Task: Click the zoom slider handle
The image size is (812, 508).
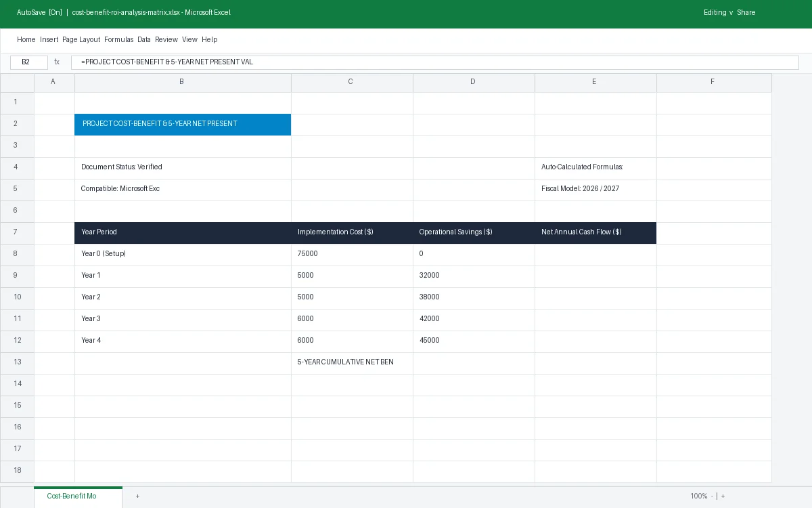Action: point(717,496)
